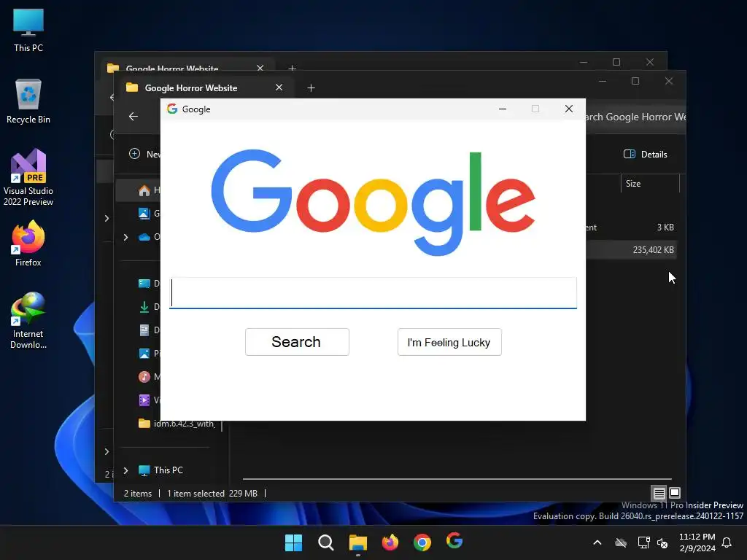Open Internet Download Manager desktop shortcut
Image resolution: width=747 pixels, height=560 pixels.
coord(28,321)
